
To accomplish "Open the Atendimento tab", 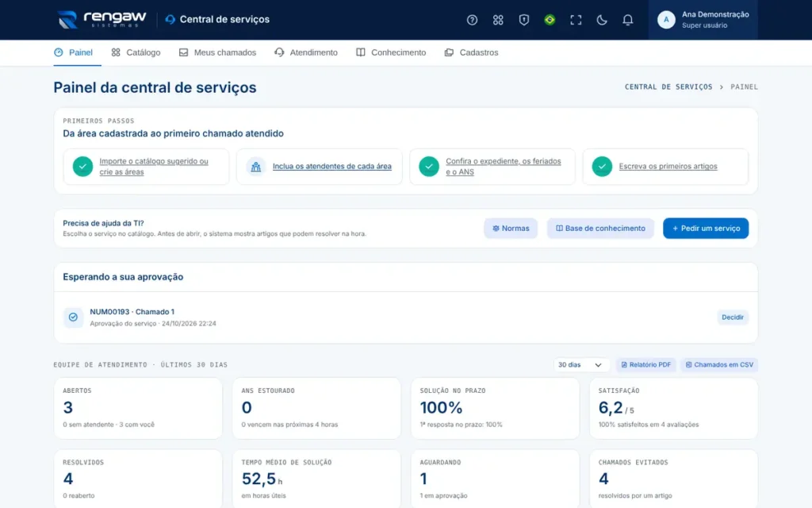I will click(306, 52).
